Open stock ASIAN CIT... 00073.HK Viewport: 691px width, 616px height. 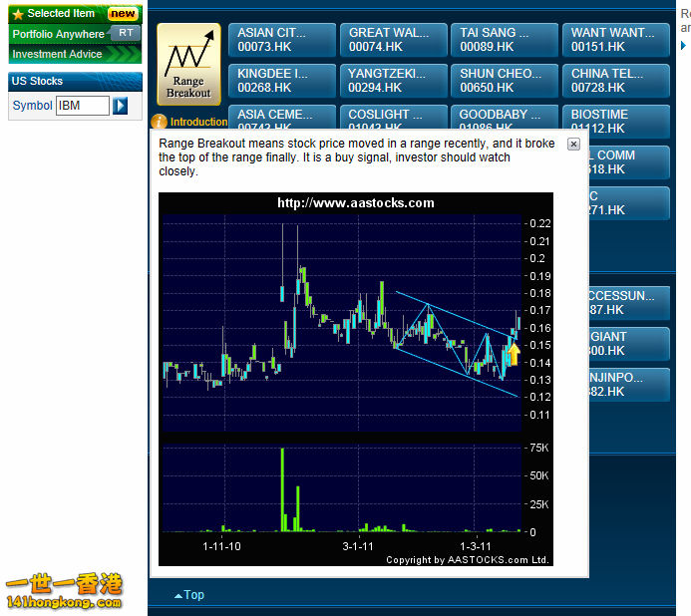point(282,40)
